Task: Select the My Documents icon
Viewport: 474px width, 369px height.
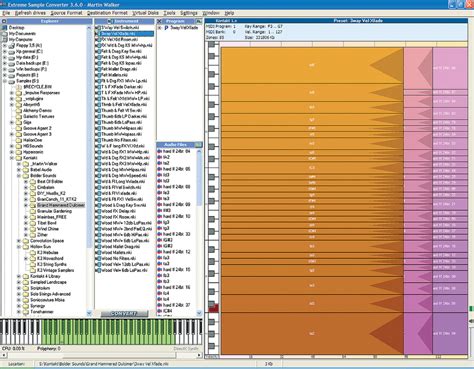Action: pyautogui.click(x=5, y=34)
